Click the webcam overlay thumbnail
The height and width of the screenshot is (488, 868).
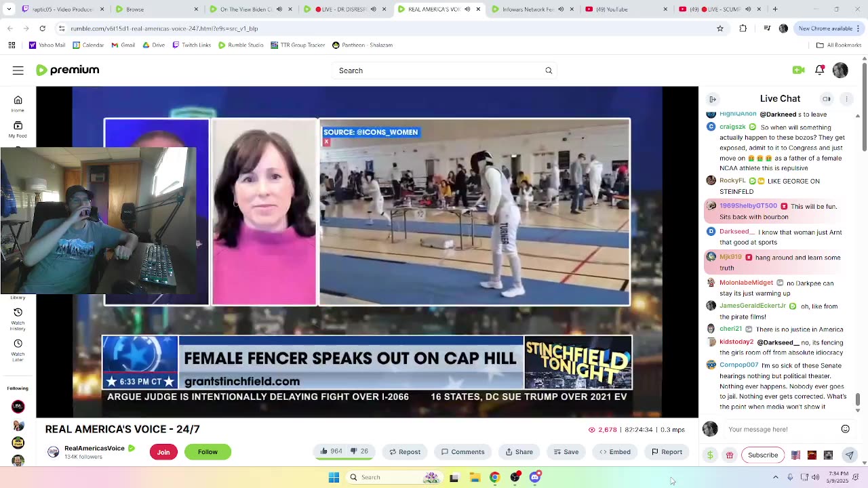click(98, 220)
